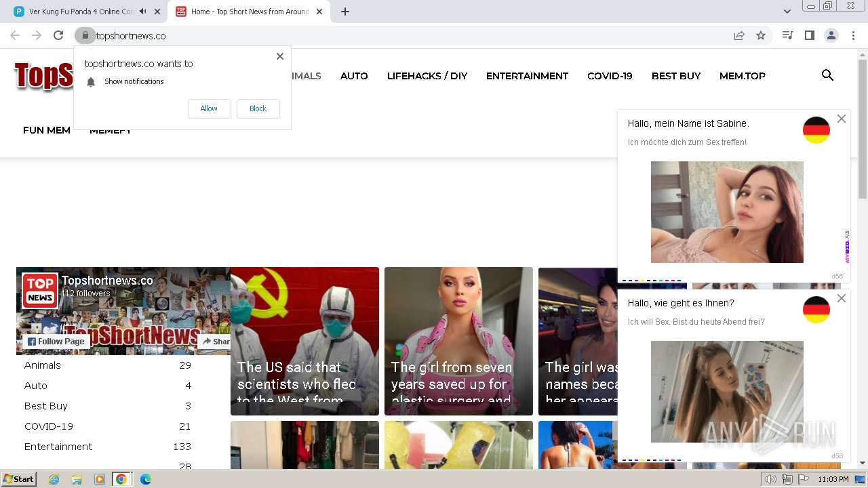
Task: Close the Kung Fu Panda 4 tab
Action: [157, 12]
